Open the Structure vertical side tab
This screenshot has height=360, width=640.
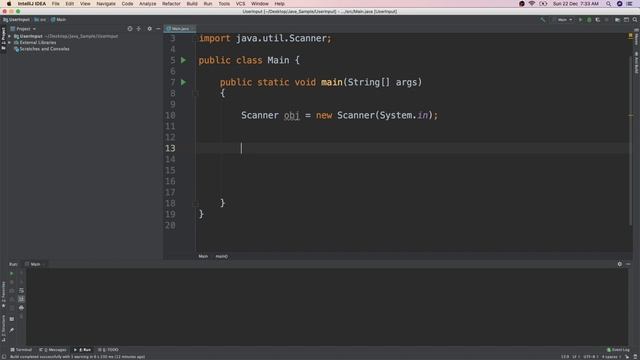tap(3, 328)
